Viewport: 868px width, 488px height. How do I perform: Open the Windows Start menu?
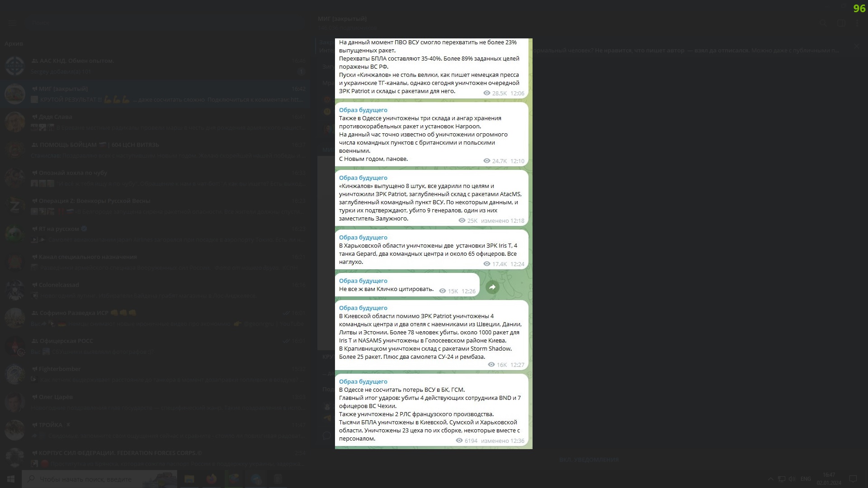[11, 479]
